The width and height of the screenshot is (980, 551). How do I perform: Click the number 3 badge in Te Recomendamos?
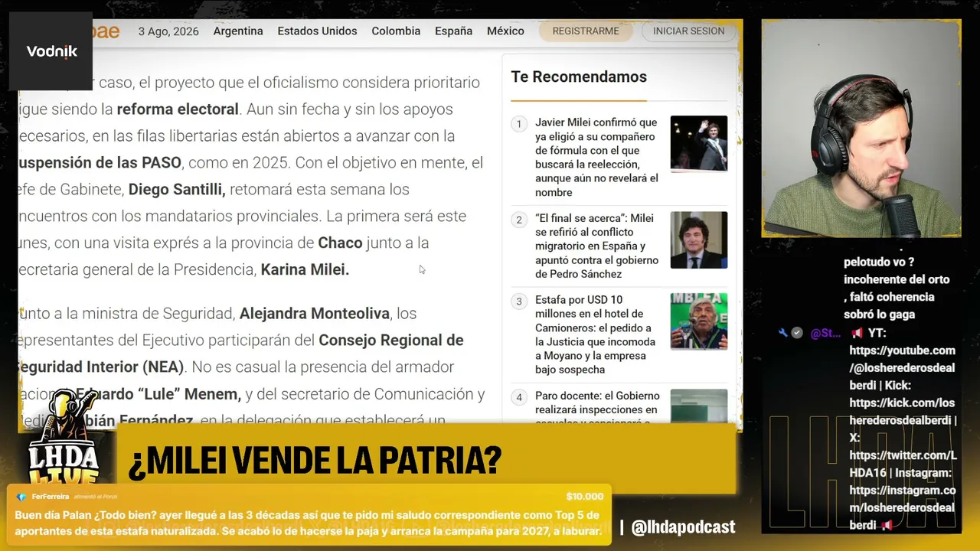519,302
